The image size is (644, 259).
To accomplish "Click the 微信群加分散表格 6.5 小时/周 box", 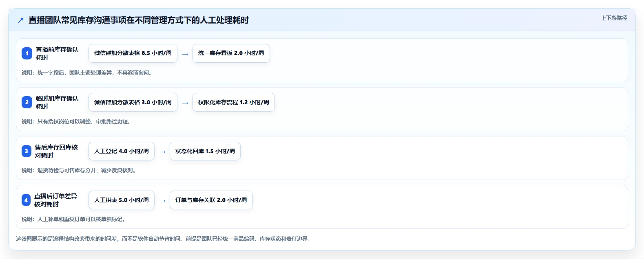I will coord(133,53).
